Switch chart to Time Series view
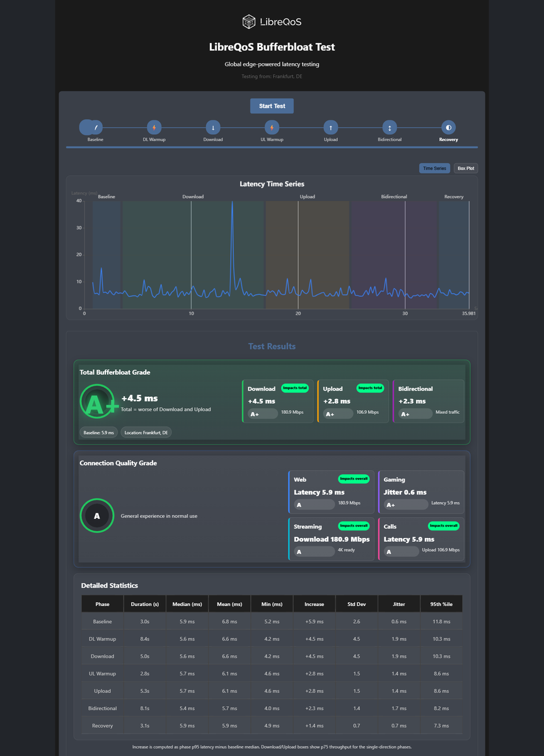 [434, 168]
